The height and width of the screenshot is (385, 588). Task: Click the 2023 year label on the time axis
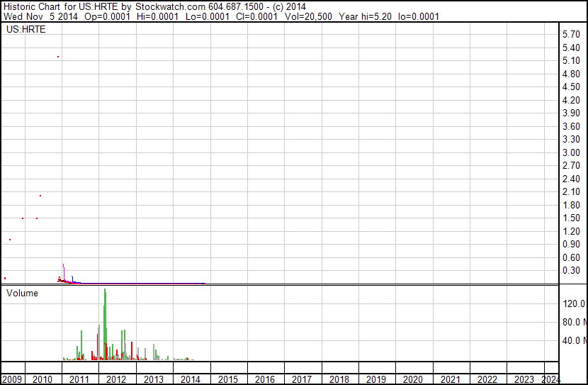(524, 379)
